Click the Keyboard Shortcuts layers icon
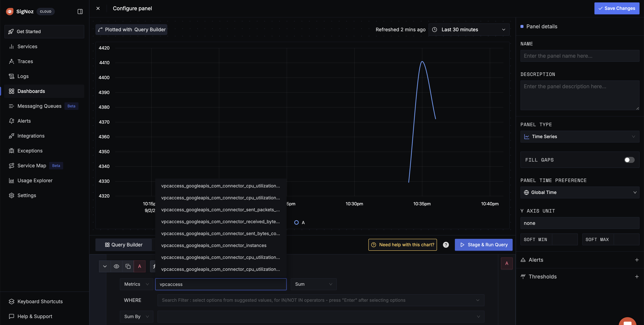 click(x=12, y=302)
